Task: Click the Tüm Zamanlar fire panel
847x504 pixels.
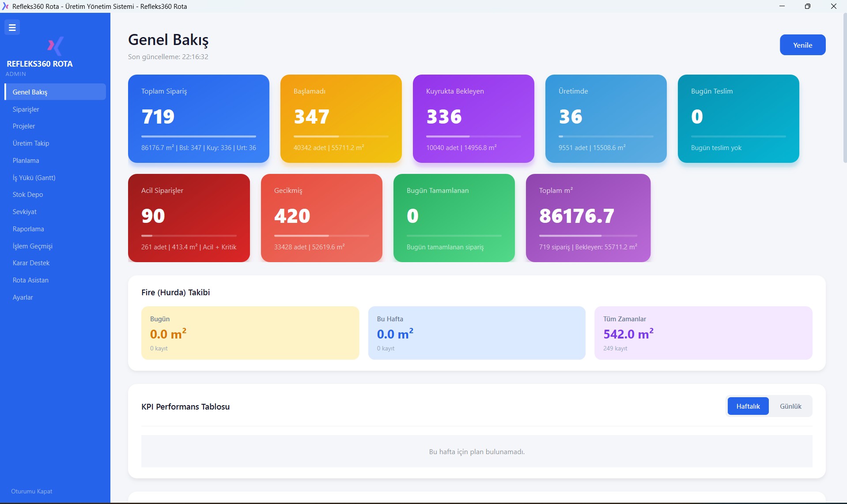Action: tap(703, 333)
